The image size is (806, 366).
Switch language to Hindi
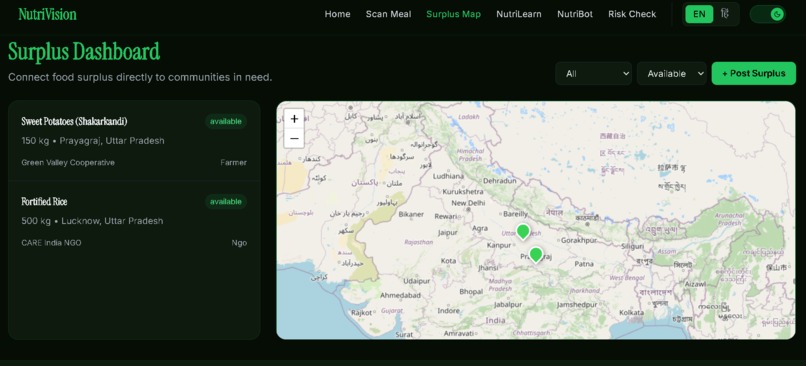[725, 14]
